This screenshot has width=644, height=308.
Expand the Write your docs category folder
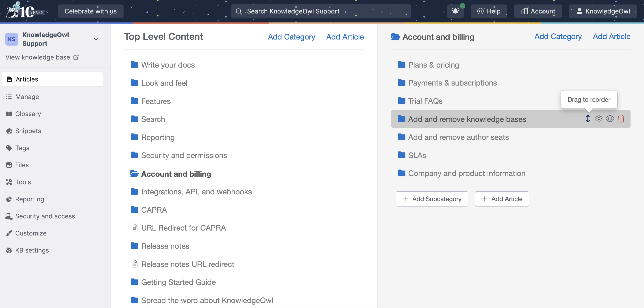[168, 65]
